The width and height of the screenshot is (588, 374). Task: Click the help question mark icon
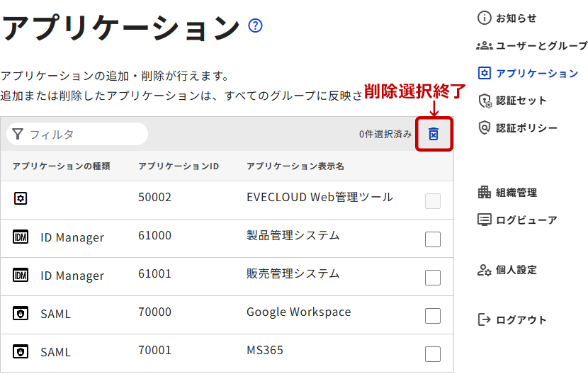(256, 26)
